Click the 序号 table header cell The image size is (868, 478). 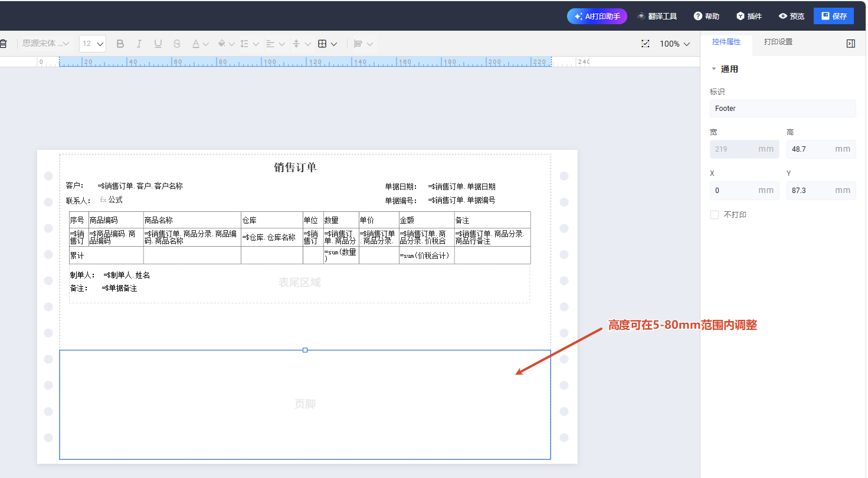coord(79,220)
